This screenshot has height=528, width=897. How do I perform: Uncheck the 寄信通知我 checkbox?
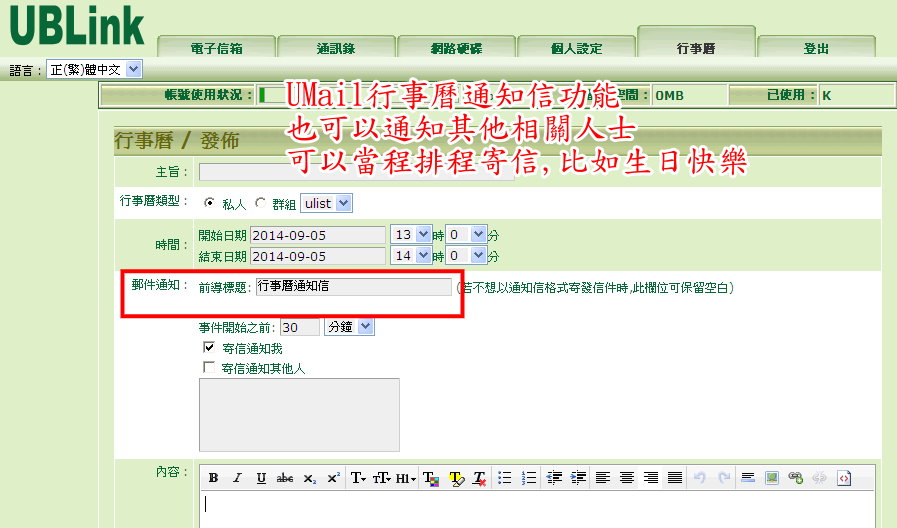point(209,348)
